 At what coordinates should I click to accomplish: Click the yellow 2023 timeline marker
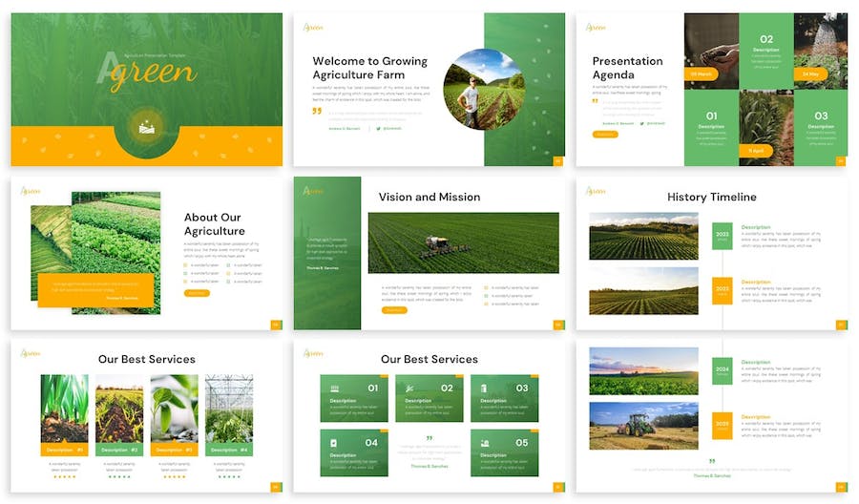click(723, 290)
